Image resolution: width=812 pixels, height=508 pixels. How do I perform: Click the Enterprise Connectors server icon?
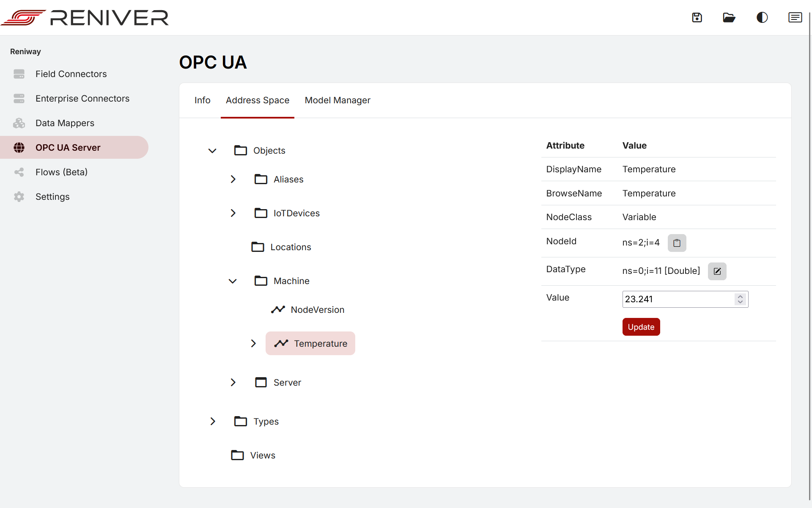[x=19, y=99]
